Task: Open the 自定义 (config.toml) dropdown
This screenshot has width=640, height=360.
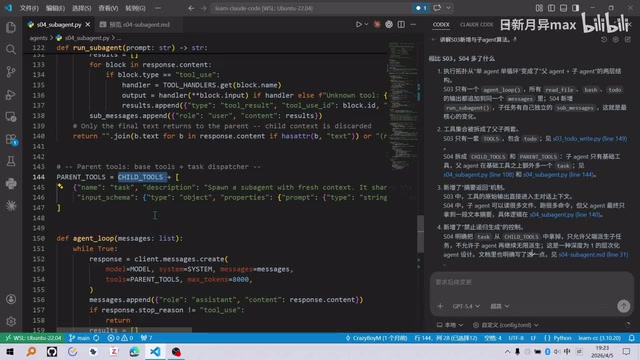Action: point(506,325)
